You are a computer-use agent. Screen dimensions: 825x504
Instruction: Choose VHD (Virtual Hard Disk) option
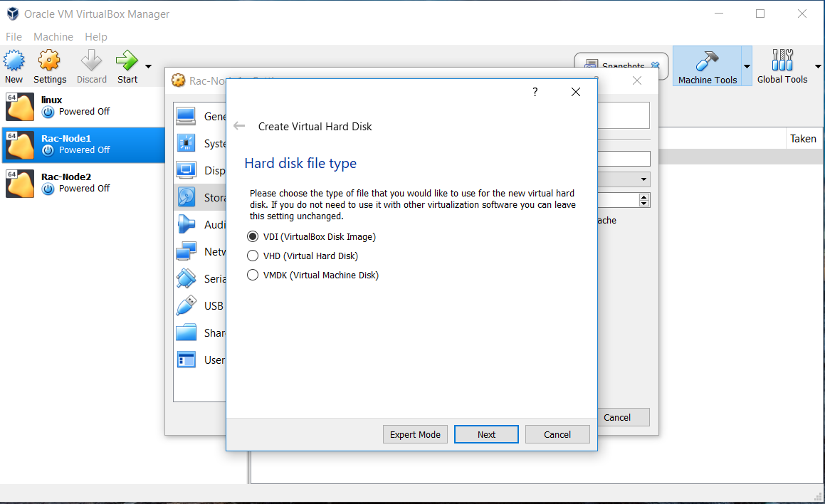point(303,256)
